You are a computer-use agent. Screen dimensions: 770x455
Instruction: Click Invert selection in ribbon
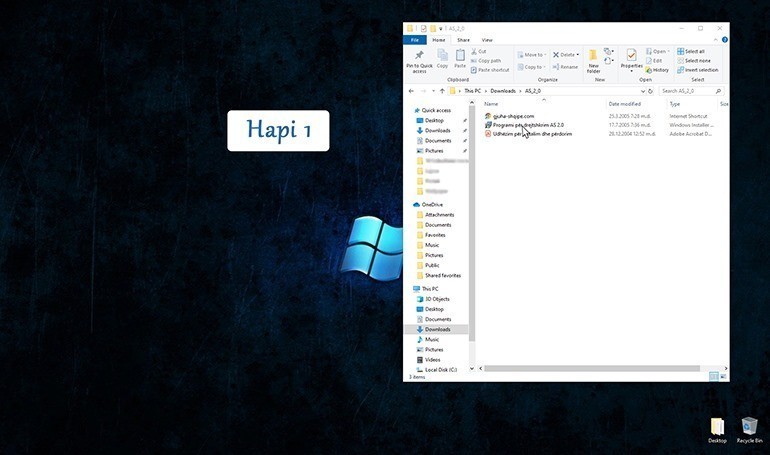tap(697, 70)
